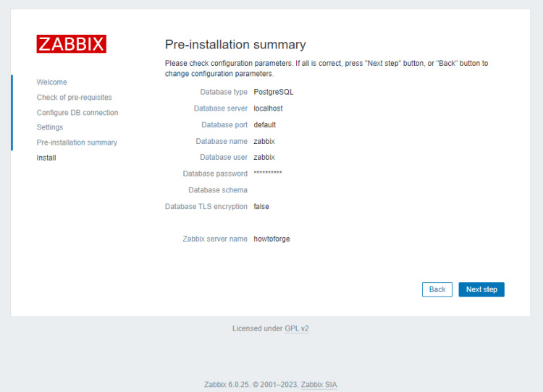Go to Check of pre-requisites step
Viewport: 543px width, 392px height.
74,98
